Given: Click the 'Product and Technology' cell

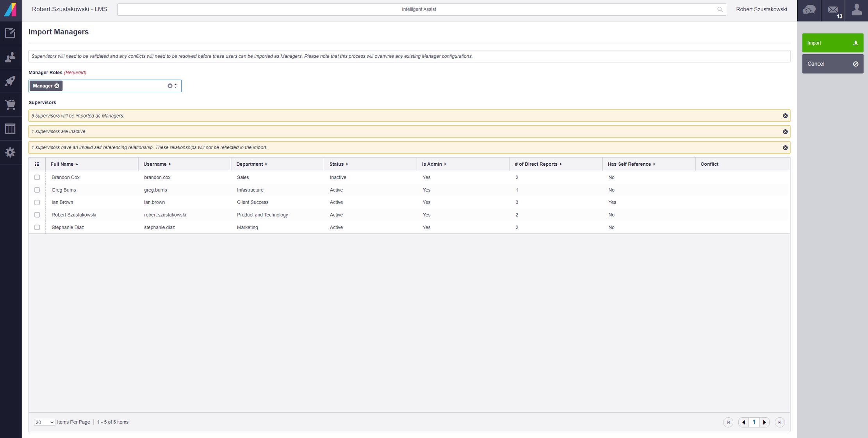Looking at the screenshot, I should coord(262,215).
